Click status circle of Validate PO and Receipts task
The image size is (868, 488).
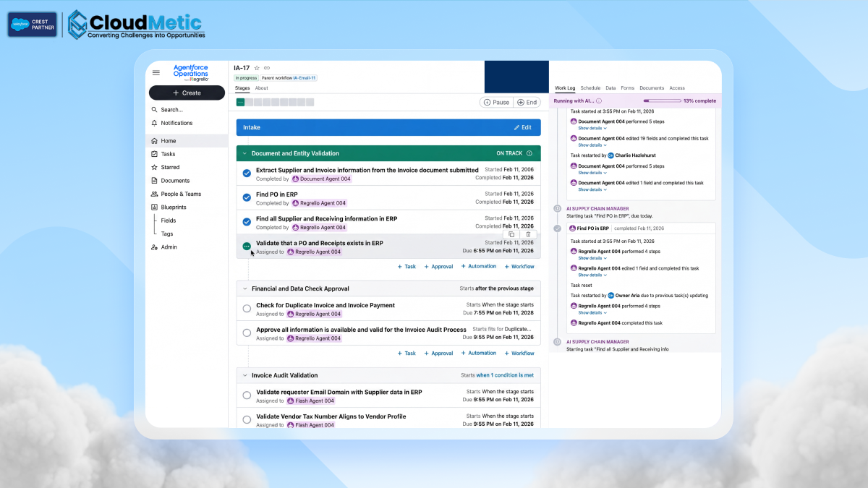[247, 247]
